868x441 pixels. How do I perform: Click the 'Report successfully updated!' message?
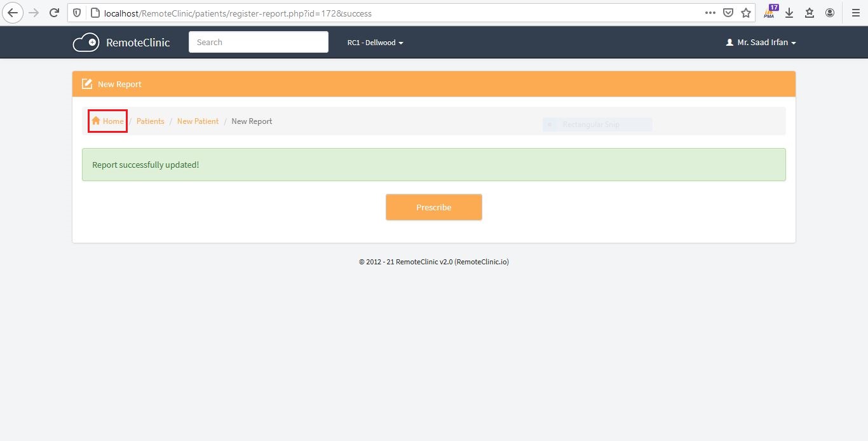point(434,165)
